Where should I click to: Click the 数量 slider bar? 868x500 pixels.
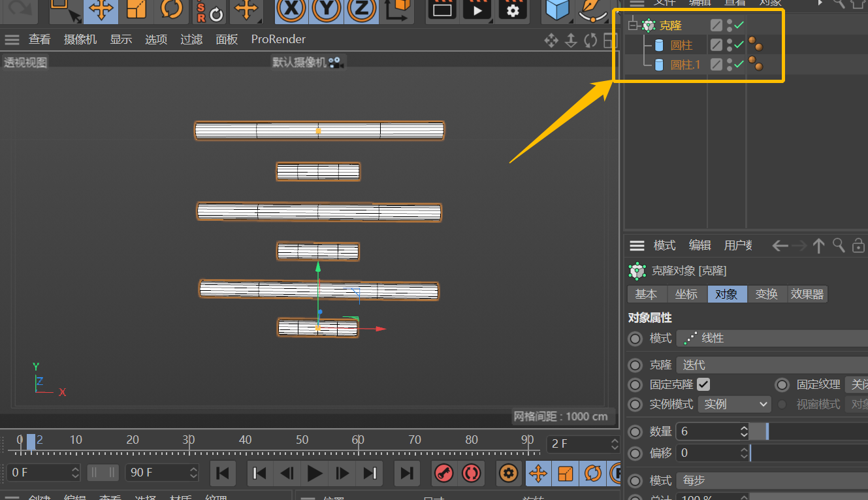click(x=809, y=431)
